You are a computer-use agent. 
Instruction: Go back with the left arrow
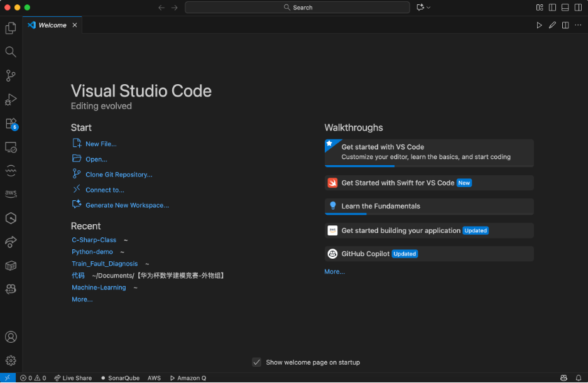point(161,8)
